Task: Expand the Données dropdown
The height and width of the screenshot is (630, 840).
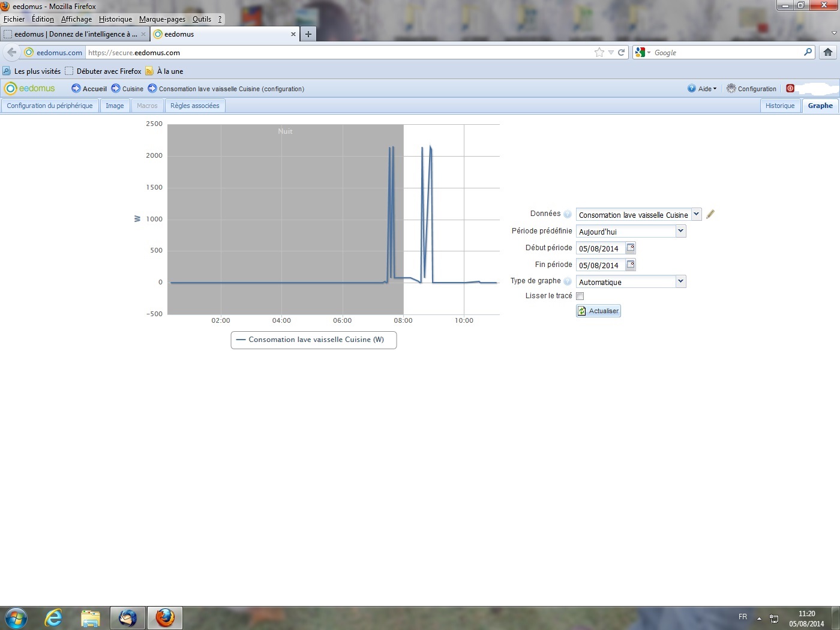Action: pyautogui.click(x=696, y=214)
